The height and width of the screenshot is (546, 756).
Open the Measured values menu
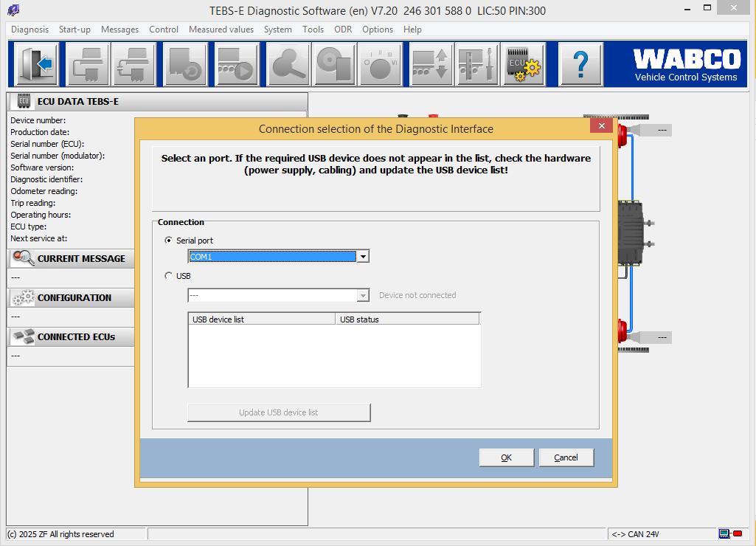[x=221, y=30]
